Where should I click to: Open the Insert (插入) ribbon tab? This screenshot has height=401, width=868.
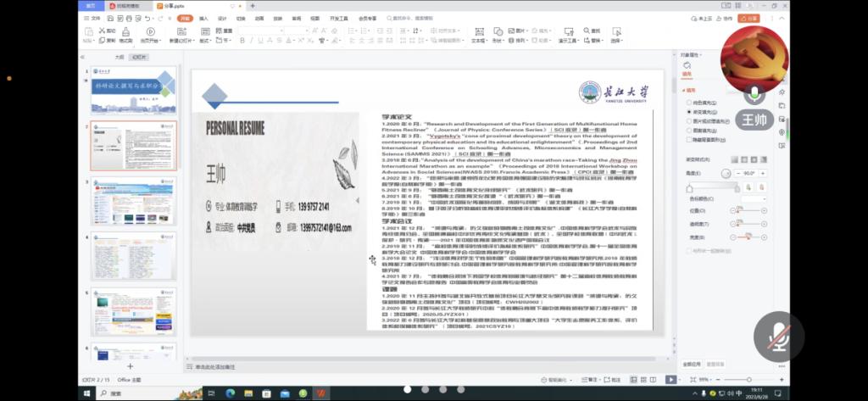tap(203, 17)
